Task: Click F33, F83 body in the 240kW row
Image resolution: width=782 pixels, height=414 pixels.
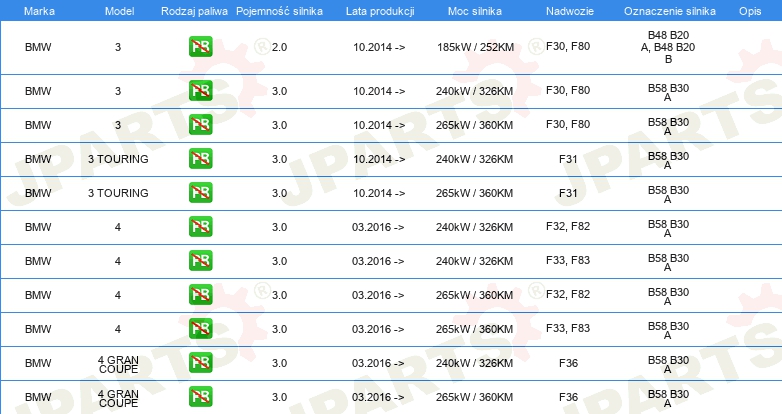Action: click(568, 260)
